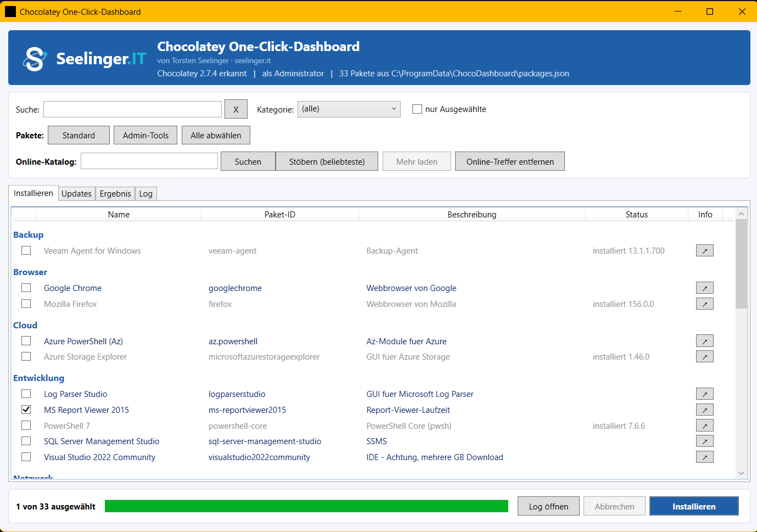Image resolution: width=757 pixels, height=532 pixels.
Task: Click the list scroll-up arrow
Action: pos(741,214)
